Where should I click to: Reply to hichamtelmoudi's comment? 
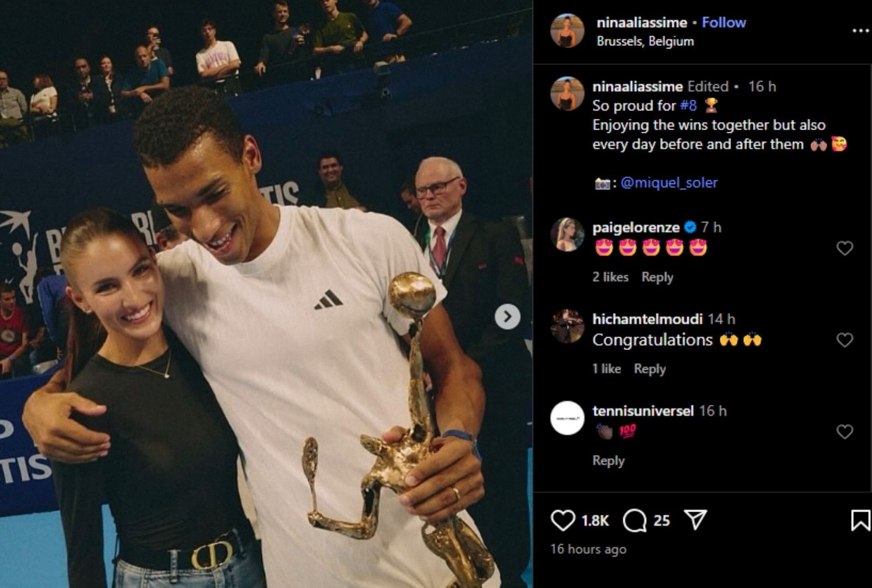pos(650,369)
